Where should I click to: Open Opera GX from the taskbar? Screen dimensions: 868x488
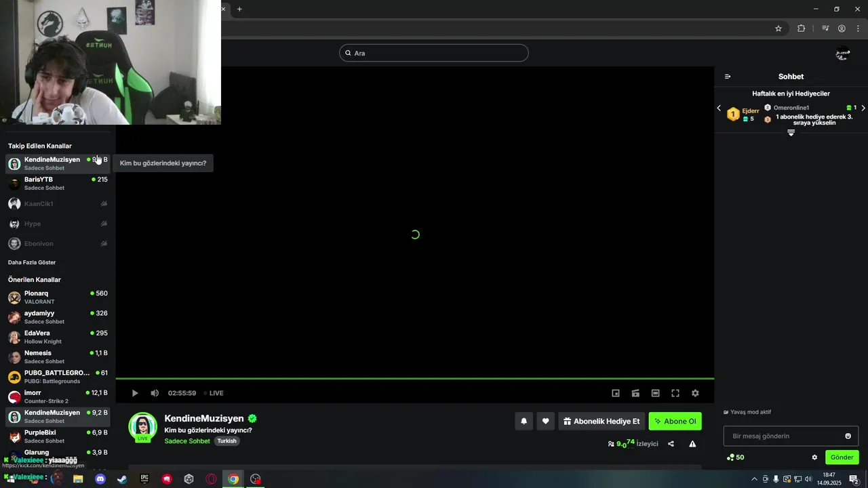point(211,479)
